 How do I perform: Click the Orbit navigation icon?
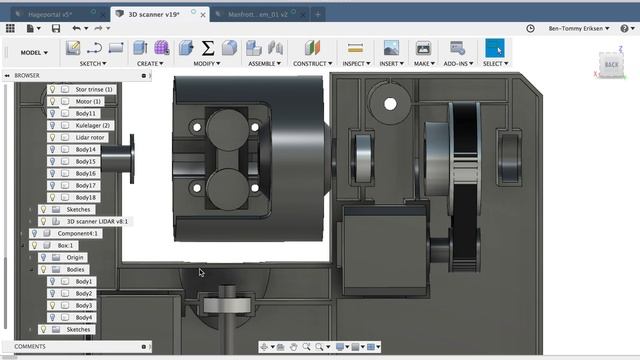(264, 347)
